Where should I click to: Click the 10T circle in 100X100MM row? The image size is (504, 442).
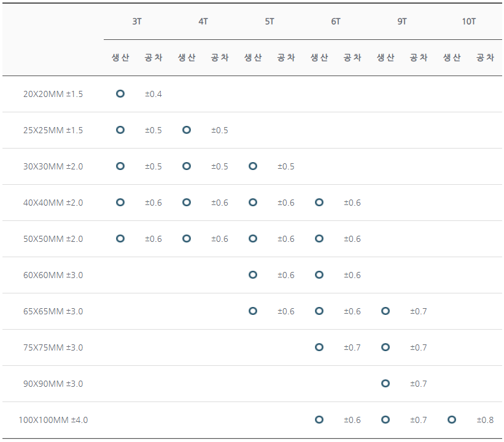(x=452, y=419)
